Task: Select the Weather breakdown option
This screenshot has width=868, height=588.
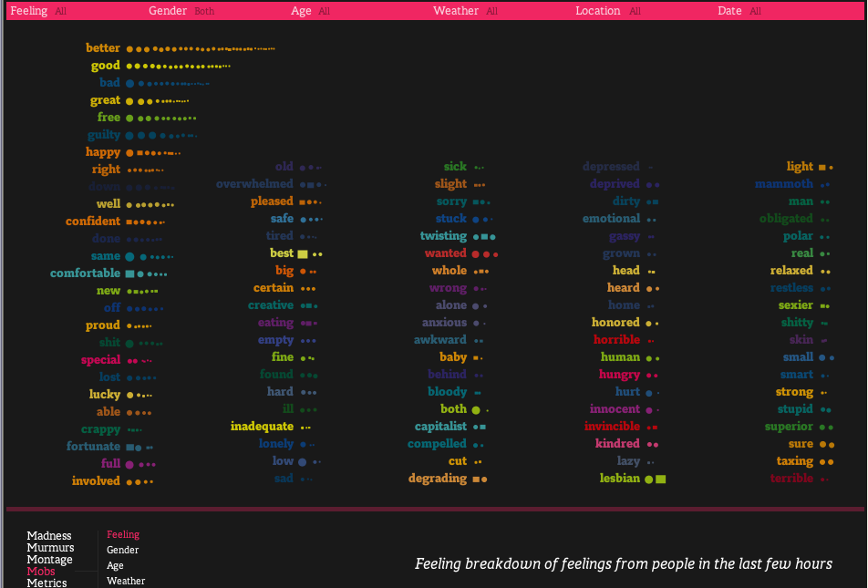Action: 126,581
